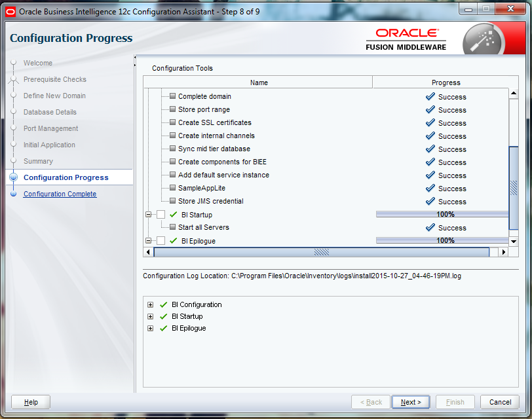Toggle the checkbox next to BI Epilogue row

coord(161,241)
